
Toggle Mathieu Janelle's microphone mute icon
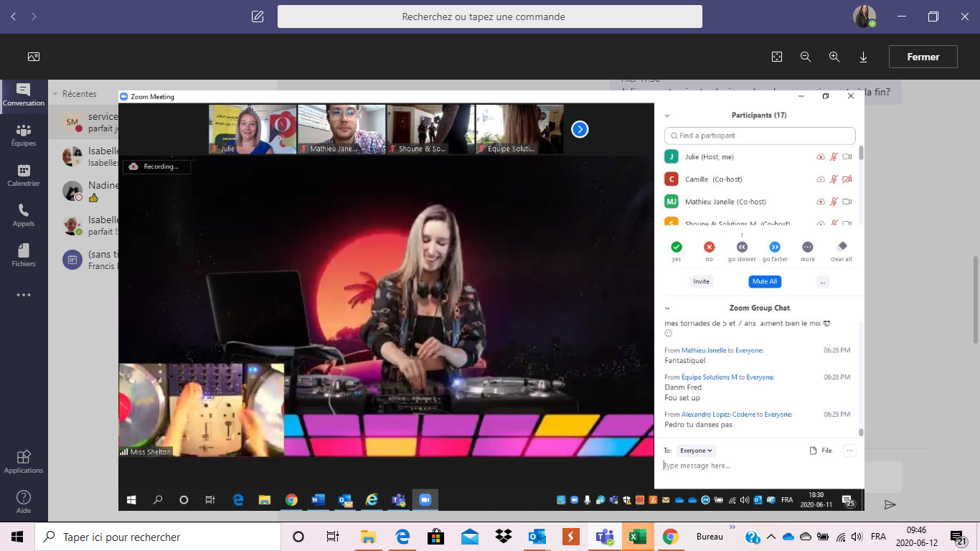[834, 202]
